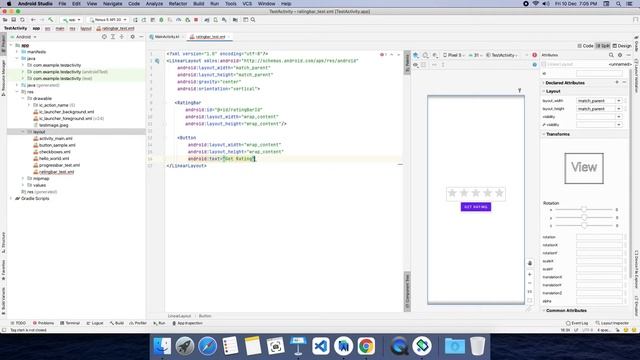This screenshot has height=360, width=640.
Task: Hide the Project panel with minus icon
Action: pyautogui.click(x=141, y=37)
